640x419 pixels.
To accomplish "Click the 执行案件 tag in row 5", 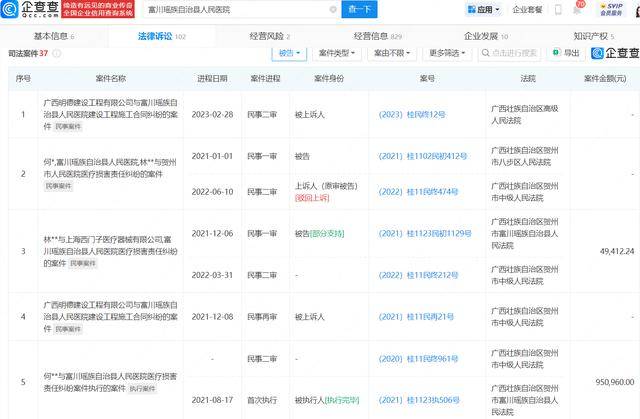I will pyautogui.click(x=142, y=389).
